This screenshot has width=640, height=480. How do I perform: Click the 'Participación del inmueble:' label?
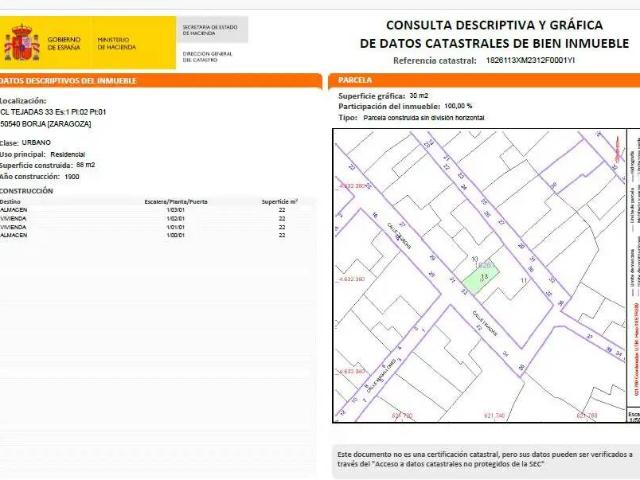[389, 107]
